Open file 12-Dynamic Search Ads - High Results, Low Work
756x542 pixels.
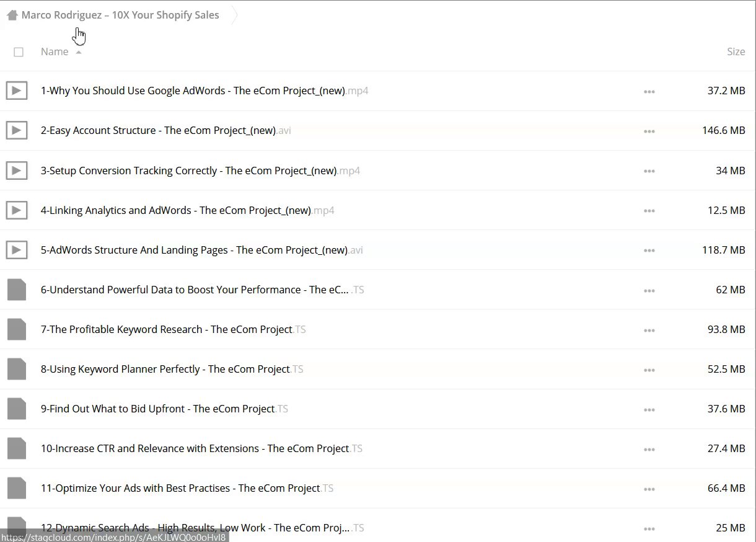click(203, 528)
